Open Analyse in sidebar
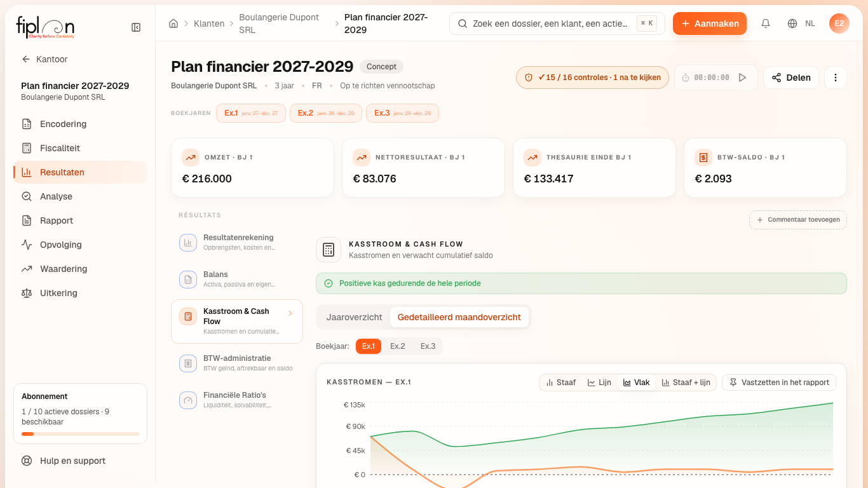The width and height of the screenshot is (868, 488). point(80,196)
